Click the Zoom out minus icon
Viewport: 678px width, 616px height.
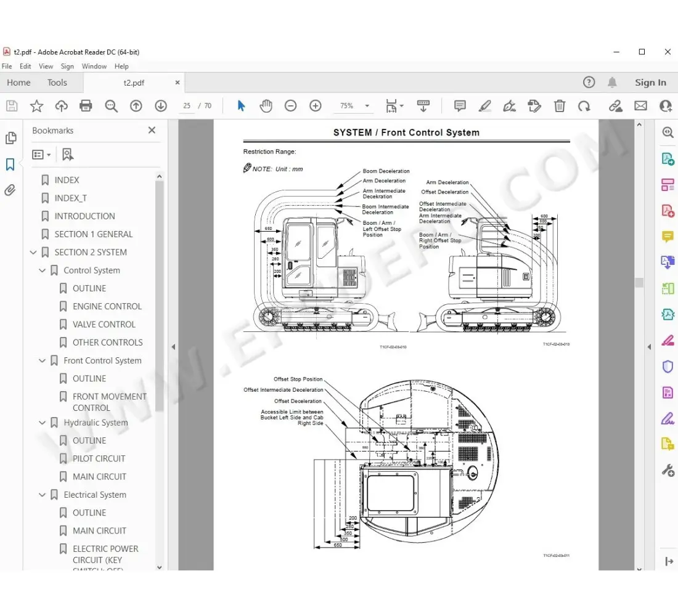coord(290,106)
